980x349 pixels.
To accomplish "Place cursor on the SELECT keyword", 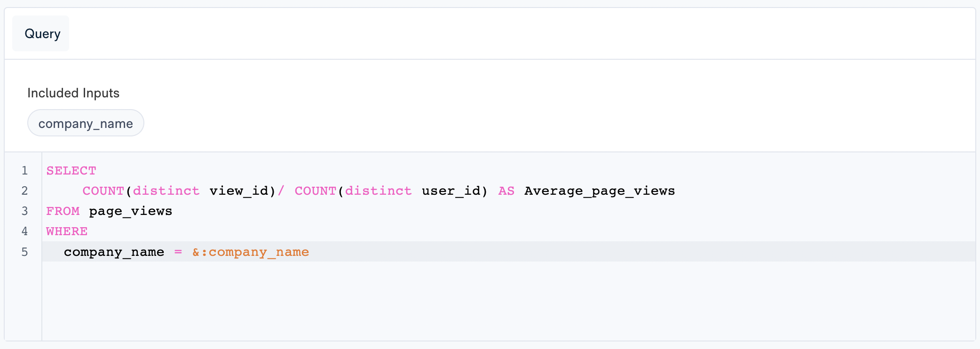I will tap(71, 171).
